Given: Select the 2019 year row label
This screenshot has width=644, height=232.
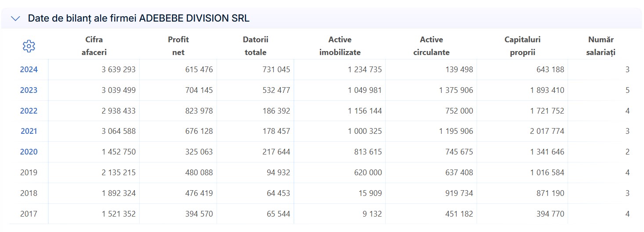Looking at the screenshot, I should (x=29, y=173).
